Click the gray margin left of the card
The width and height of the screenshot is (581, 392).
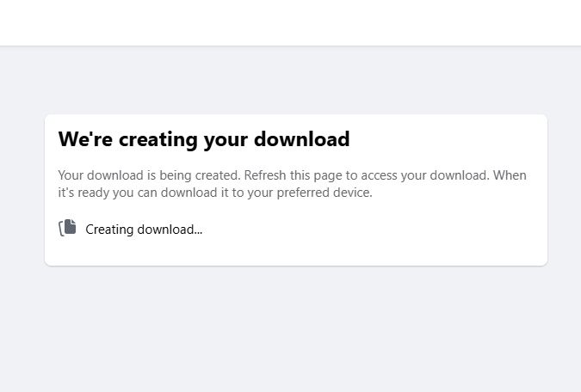(22, 189)
